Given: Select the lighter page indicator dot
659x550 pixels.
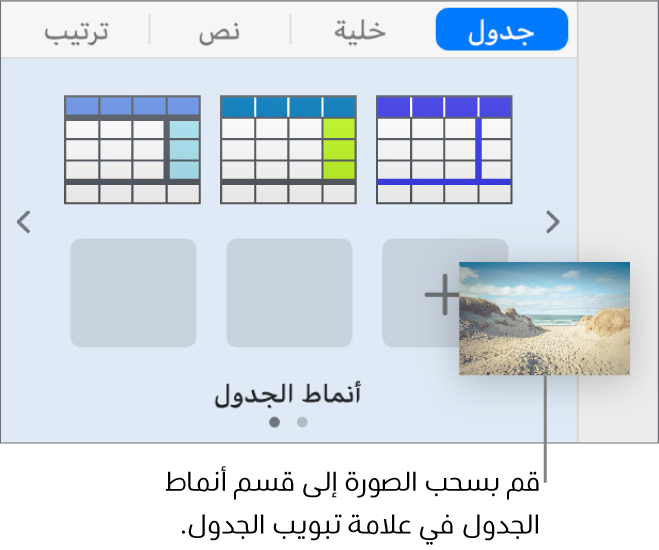Looking at the screenshot, I should [x=302, y=422].
